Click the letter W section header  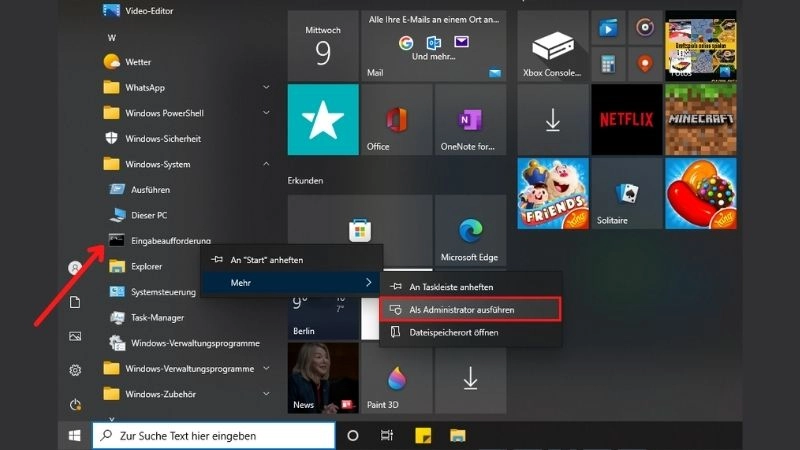click(112, 38)
